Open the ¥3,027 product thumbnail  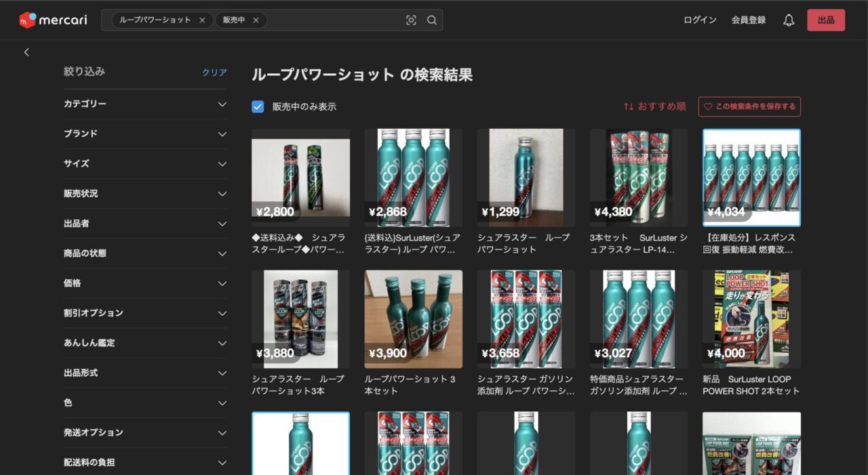coord(639,319)
